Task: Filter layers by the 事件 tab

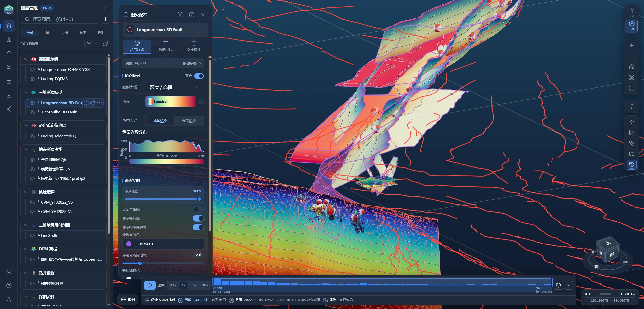Action: coord(48,33)
